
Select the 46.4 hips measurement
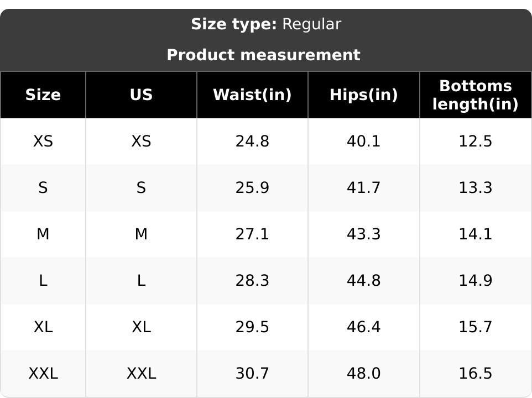[363, 327]
